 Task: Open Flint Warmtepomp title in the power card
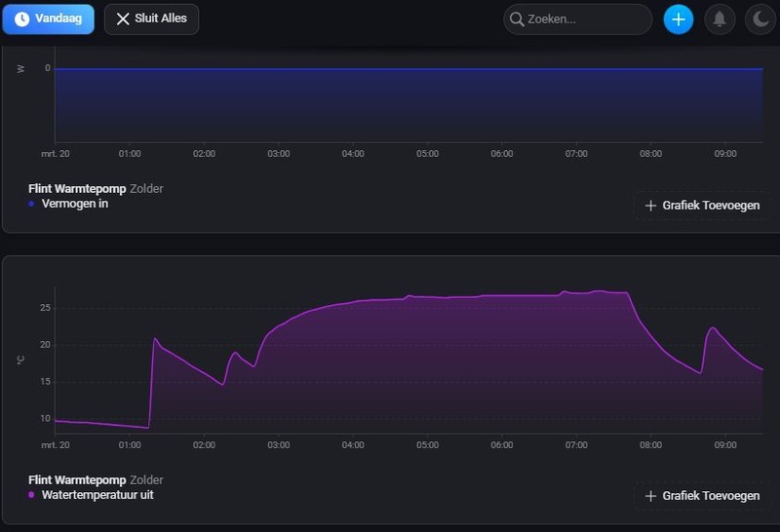(x=77, y=189)
